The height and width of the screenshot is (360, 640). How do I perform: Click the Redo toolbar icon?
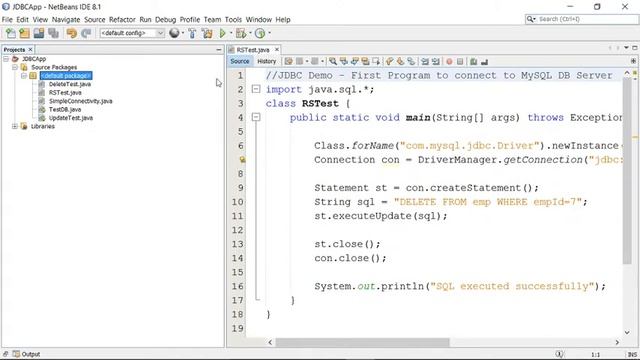(86, 33)
